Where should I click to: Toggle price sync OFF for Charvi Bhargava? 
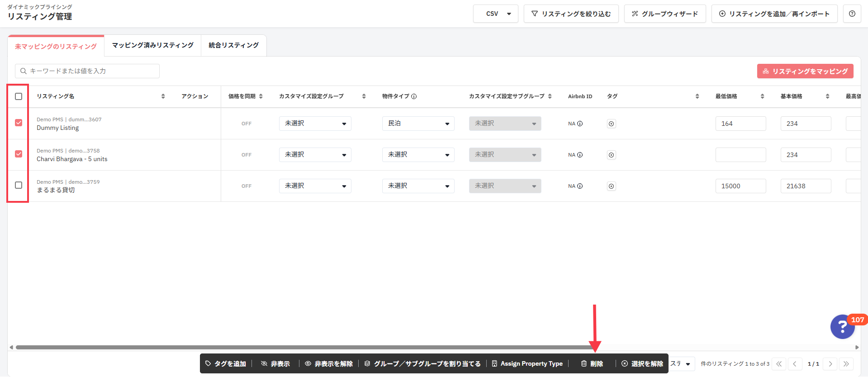pos(247,155)
